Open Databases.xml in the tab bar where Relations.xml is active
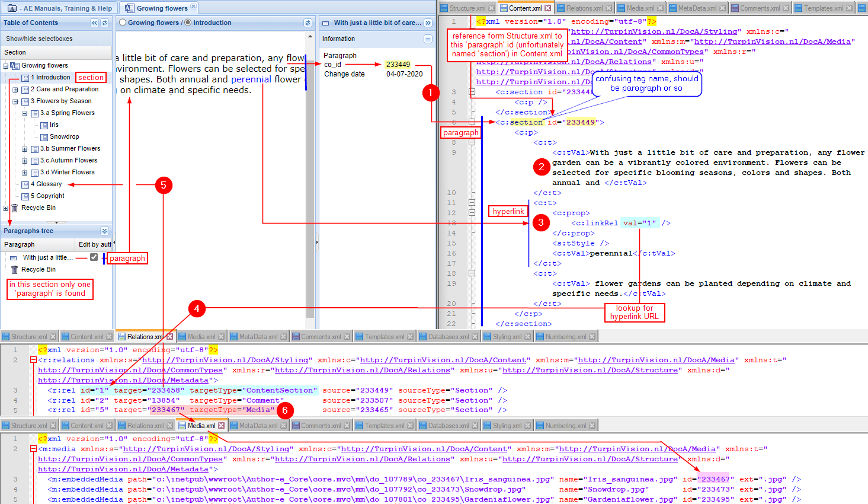Screen dimensions: 868x504 449,337
